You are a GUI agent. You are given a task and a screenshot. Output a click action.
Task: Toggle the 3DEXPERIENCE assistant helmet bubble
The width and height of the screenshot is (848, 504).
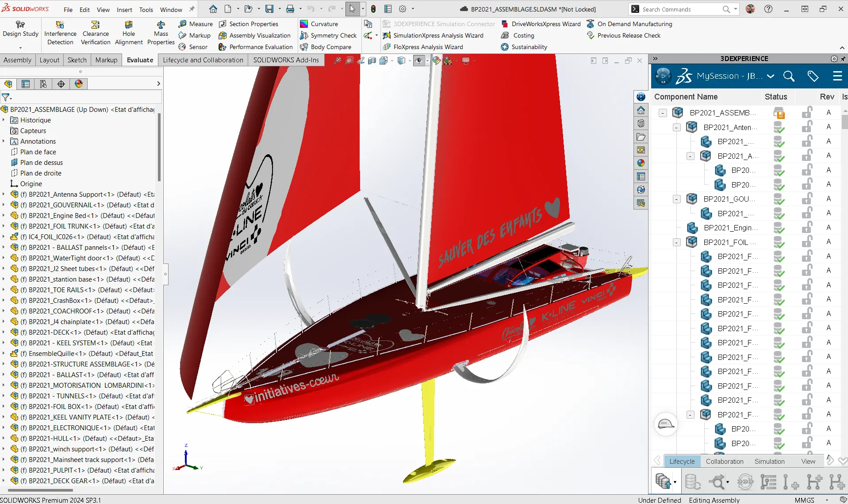(666, 424)
